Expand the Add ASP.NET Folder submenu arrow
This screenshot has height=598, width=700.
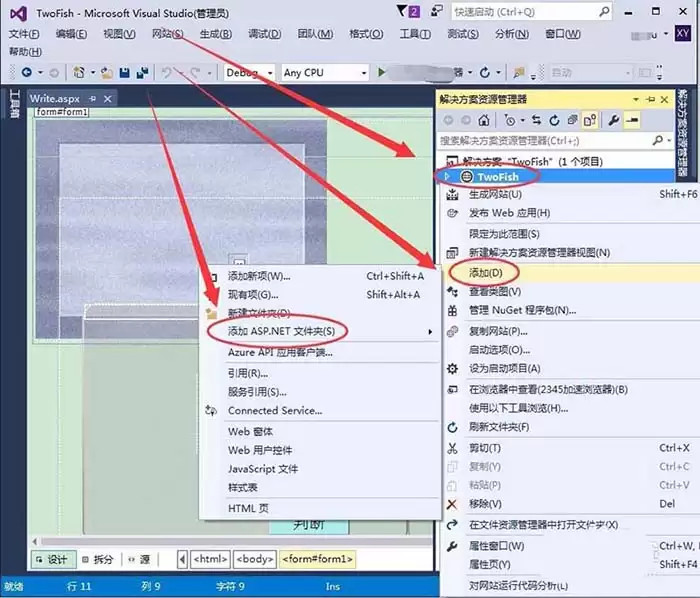(x=430, y=332)
